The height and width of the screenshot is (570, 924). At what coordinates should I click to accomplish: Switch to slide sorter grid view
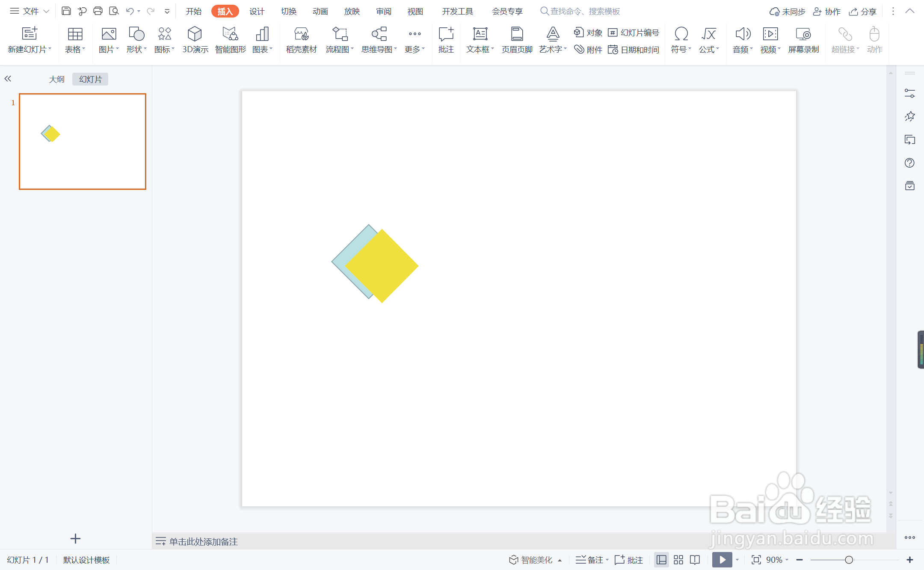pyautogui.click(x=678, y=560)
